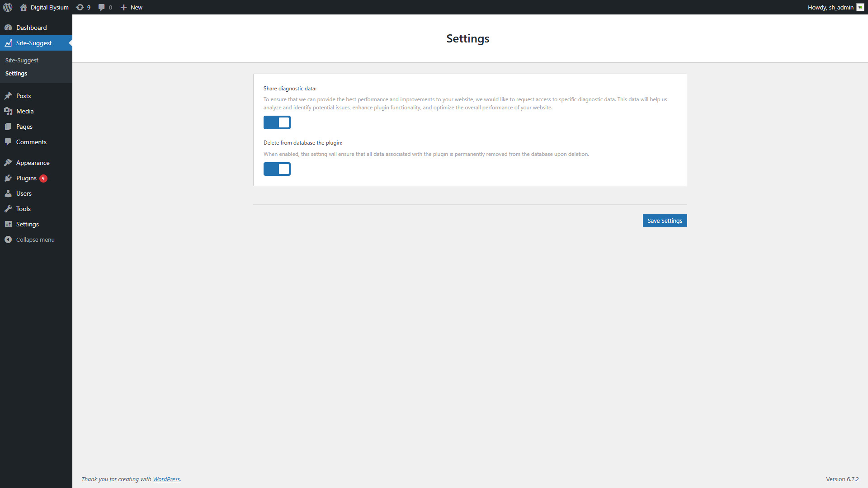Open the Plugins menu with 9 updates
The image size is (868, 488).
click(26, 178)
